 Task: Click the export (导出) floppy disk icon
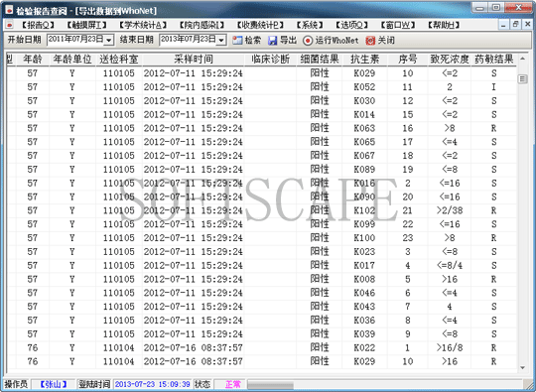tap(272, 41)
